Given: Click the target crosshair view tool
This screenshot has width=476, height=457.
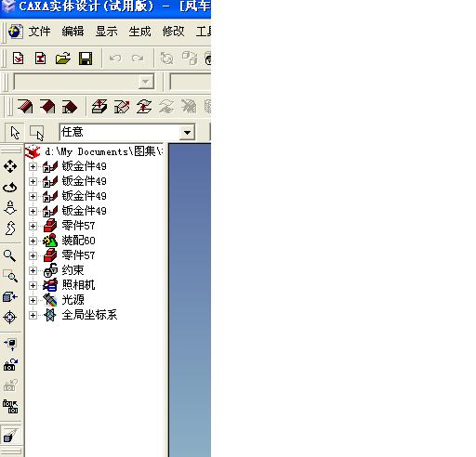Looking at the screenshot, I should (10, 317).
